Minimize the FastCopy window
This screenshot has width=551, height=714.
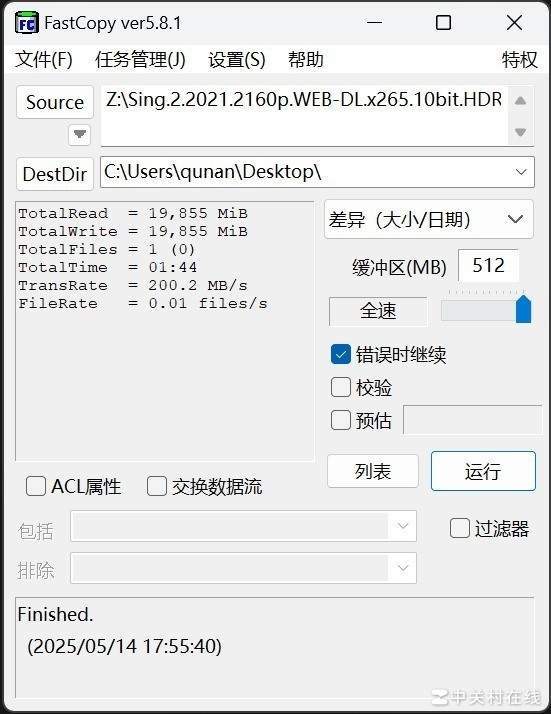[x=374, y=22]
